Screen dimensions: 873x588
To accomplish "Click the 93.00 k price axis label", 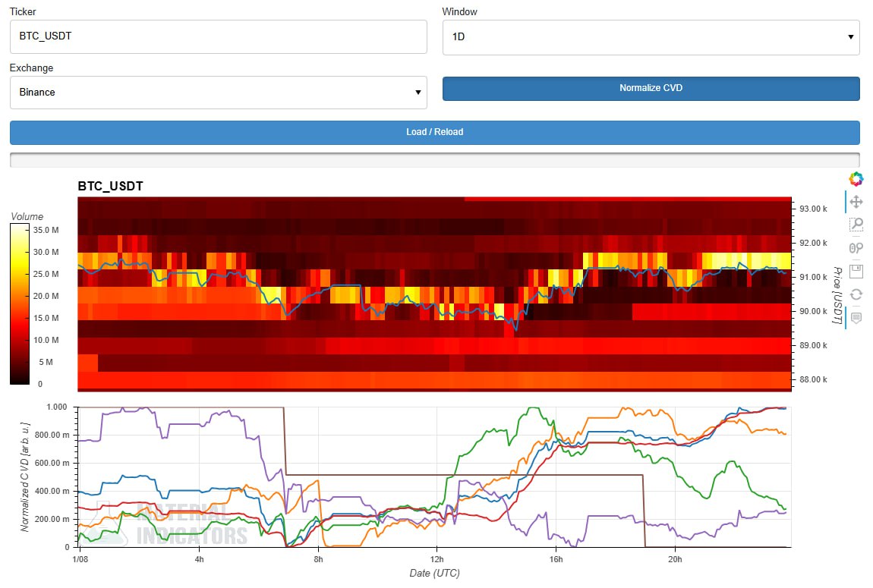I will click(x=813, y=209).
